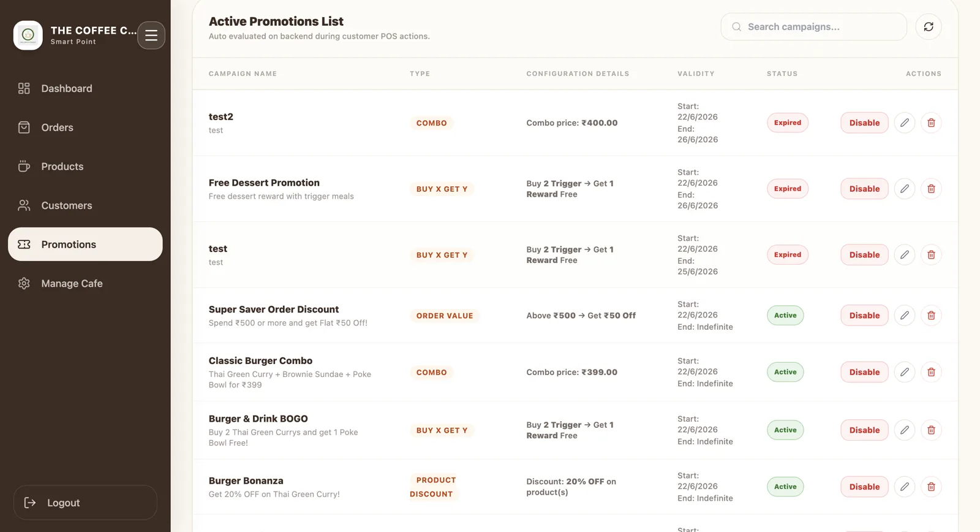The width and height of the screenshot is (980, 532).
Task: Disable the Super Saver Order Discount
Action: (864, 316)
